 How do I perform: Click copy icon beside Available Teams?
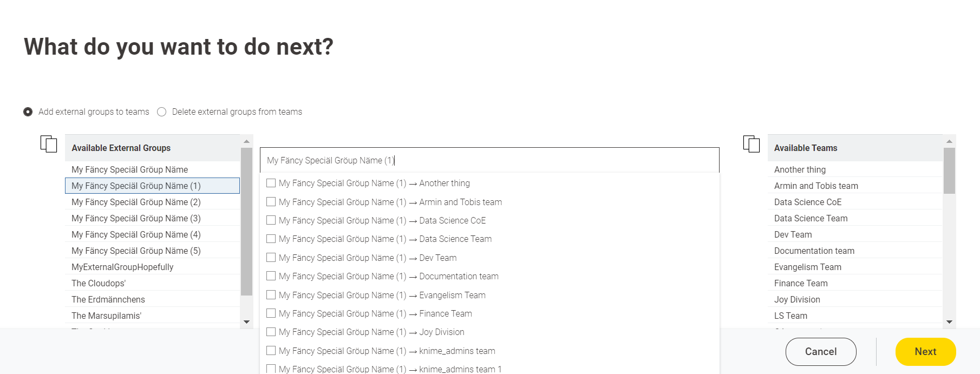(752, 144)
